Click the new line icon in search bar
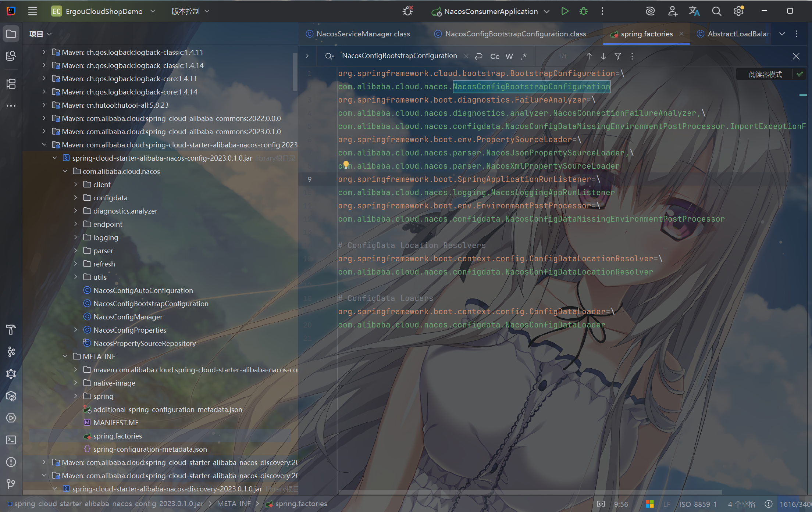 (478, 56)
